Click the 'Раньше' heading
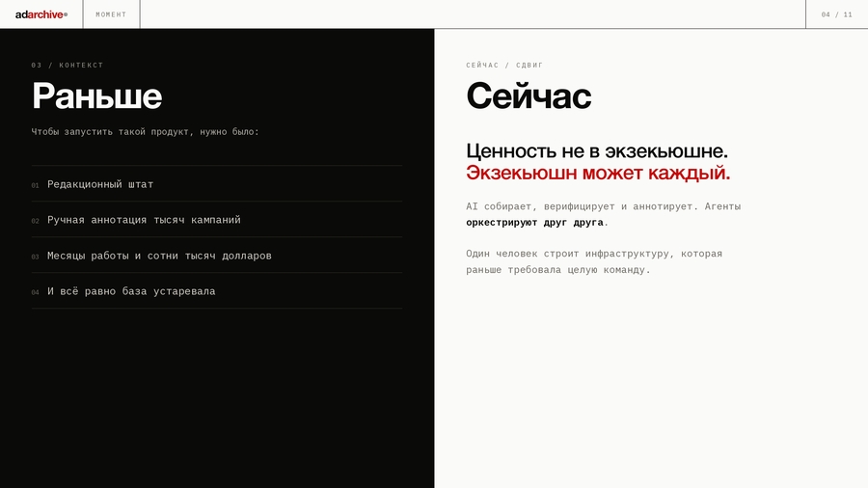This screenshot has width=868, height=488. (x=96, y=95)
